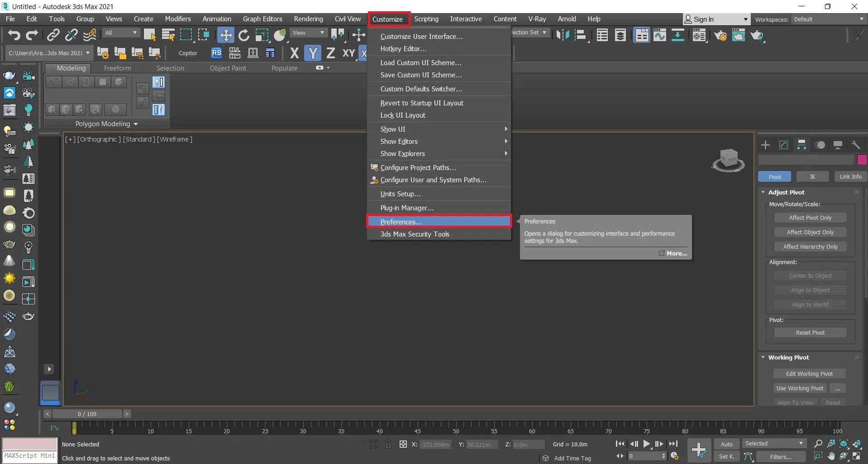Toggle the selection lock padlock icon
868x464 pixels.
[388, 445]
